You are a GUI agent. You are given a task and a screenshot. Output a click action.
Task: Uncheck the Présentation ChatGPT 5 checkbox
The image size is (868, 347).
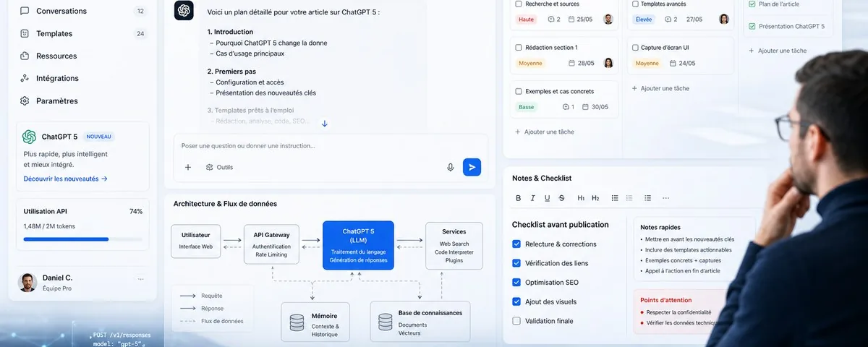coord(752,26)
